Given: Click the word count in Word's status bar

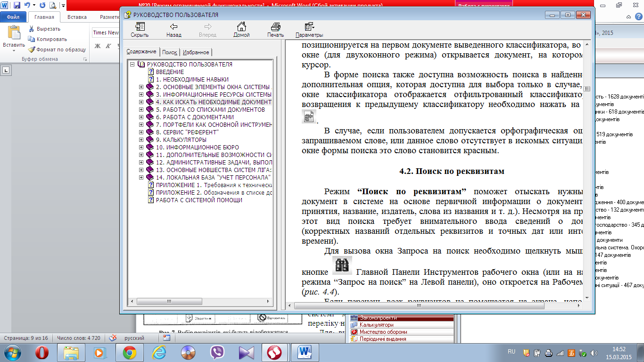Looking at the screenshot, I should point(78,338).
